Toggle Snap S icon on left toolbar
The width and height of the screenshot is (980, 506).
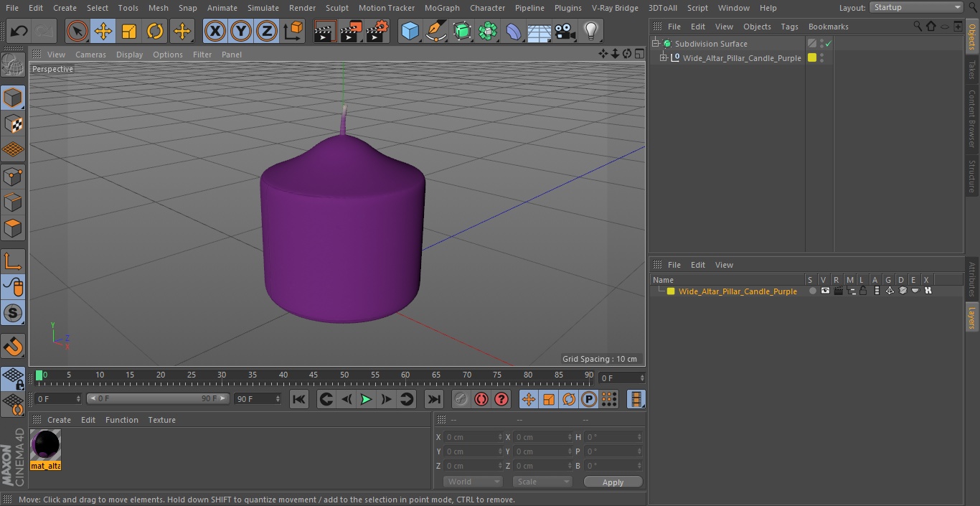(13, 313)
